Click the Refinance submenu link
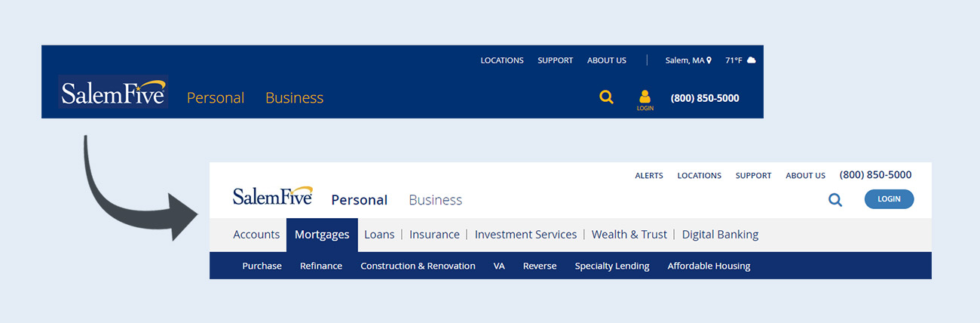The height and width of the screenshot is (323, 980). coord(321,266)
